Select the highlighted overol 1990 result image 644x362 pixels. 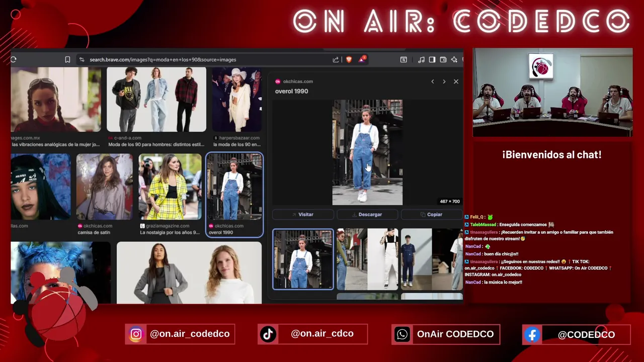(234, 187)
